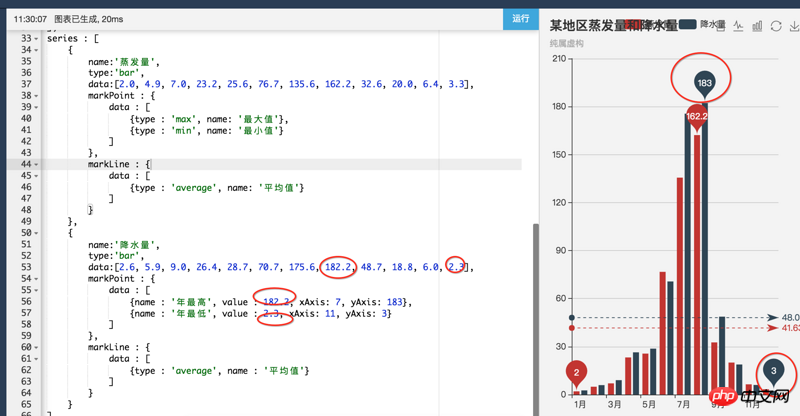Screen dimensions: 800x416
Task: Click '最小值' string on line 41
Action: pos(260,131)
